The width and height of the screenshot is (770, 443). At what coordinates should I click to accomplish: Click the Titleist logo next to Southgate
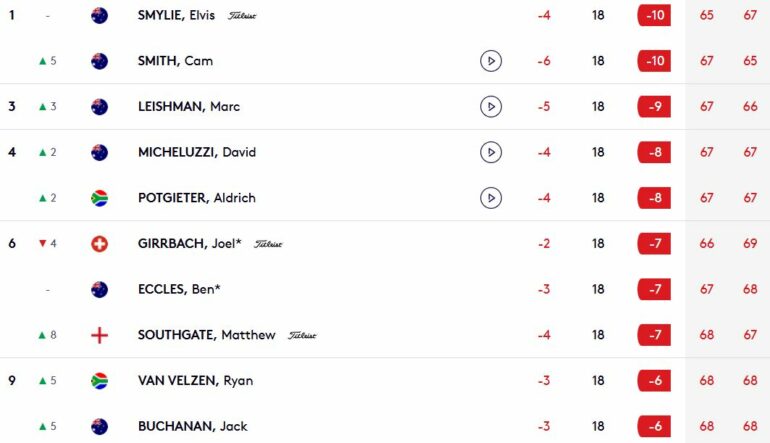[x=302, y=335]
